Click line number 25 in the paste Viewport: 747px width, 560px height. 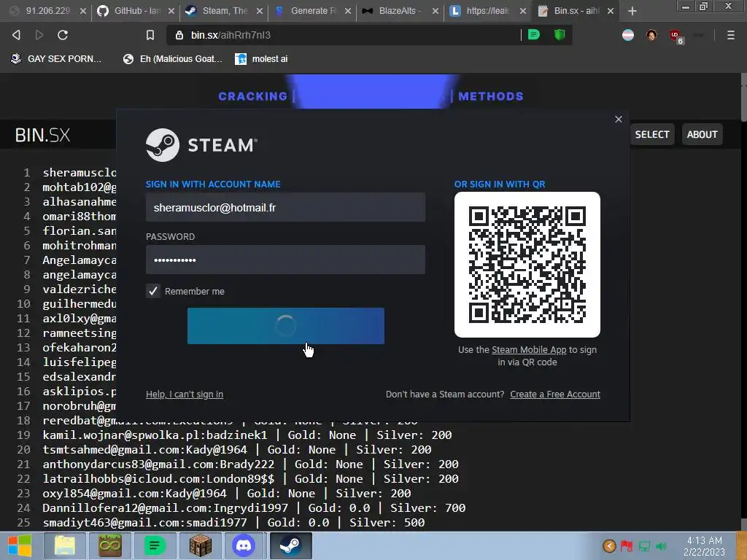[24, 522]
